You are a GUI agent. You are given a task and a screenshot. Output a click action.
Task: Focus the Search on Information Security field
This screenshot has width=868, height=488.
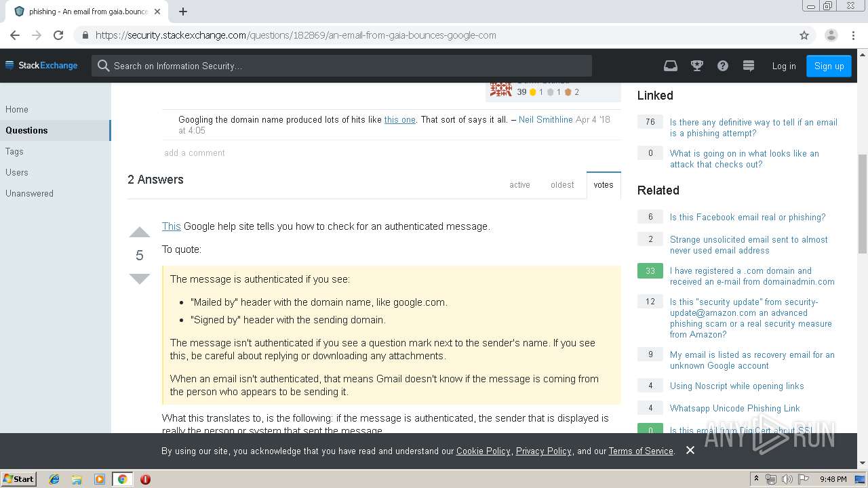342,66
